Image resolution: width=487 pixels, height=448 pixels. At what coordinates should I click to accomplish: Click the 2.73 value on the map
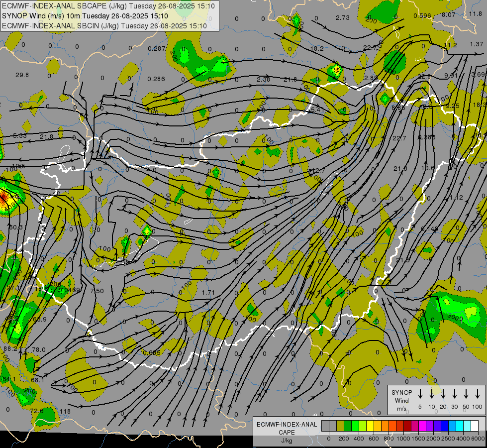click(343, 18)
